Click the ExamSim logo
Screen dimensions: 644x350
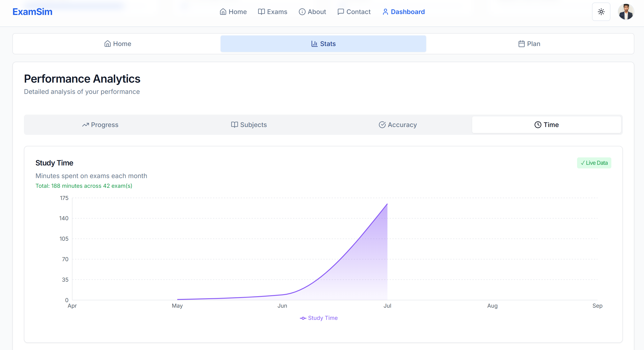(x=32, y=12)
